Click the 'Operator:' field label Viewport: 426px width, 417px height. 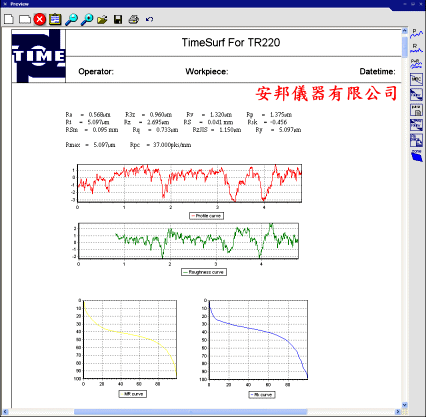click(x=96, y=71)
